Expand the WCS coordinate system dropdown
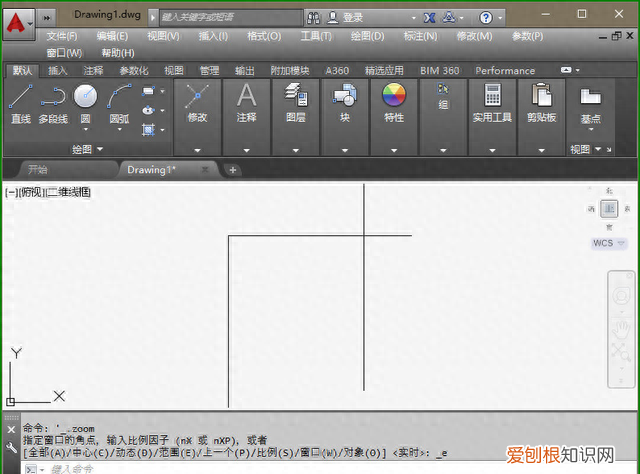Screen dimensions: 640x474 point(608,243)
